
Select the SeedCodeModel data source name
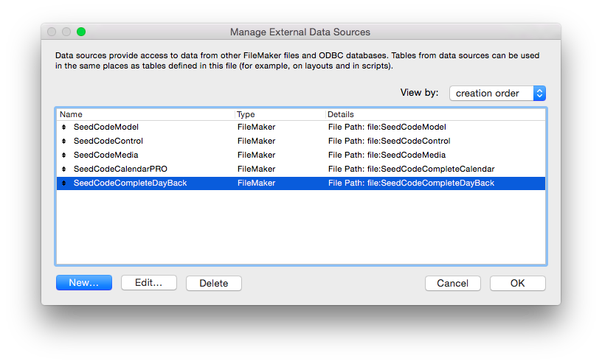tap(106, 127)
